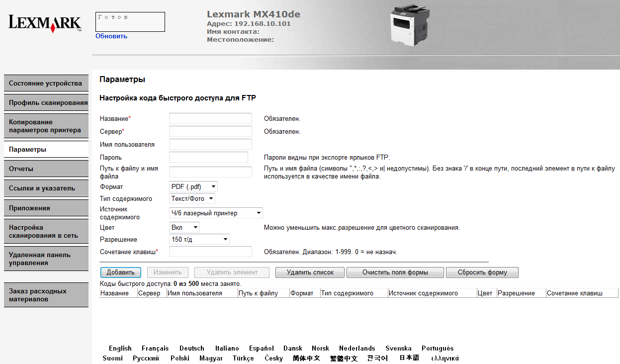Open Заказ расходных материалов

(x=46, y=295)
